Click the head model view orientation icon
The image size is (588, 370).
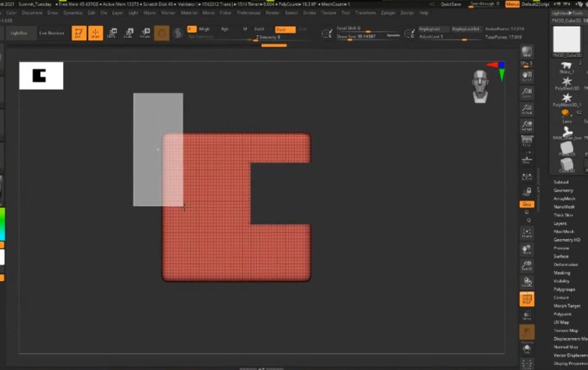(x=481, y=86)
